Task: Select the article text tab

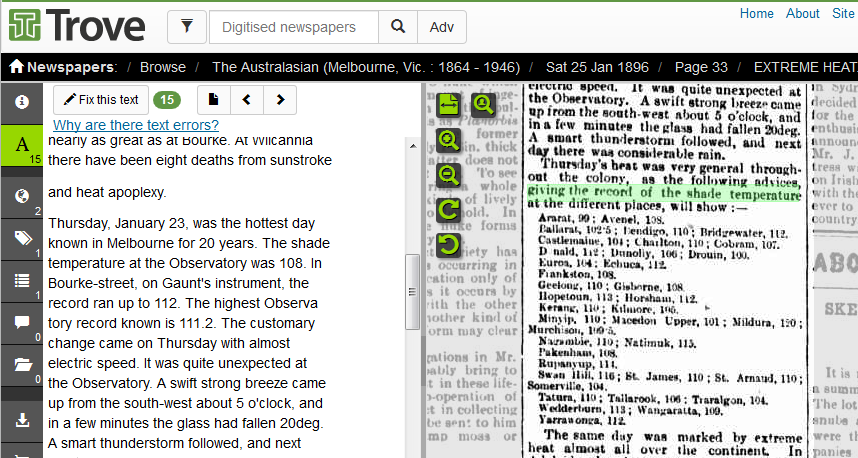Action: coord(21,146)
